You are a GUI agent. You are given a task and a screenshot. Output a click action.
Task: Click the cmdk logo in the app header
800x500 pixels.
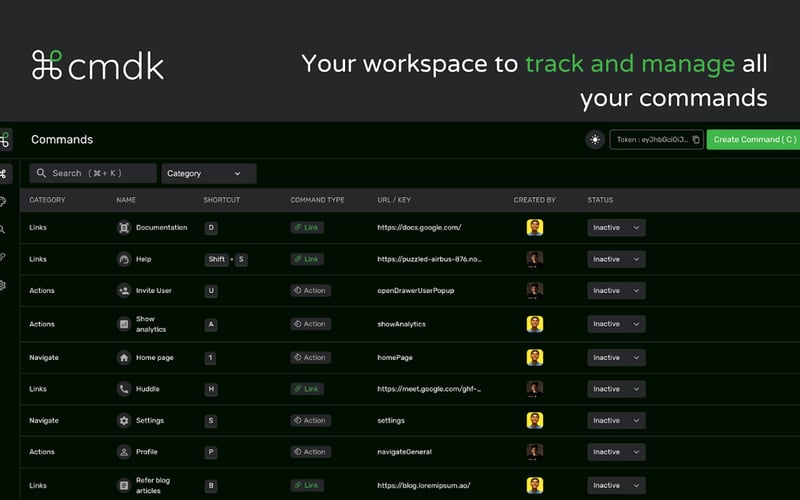click(5, 139)
